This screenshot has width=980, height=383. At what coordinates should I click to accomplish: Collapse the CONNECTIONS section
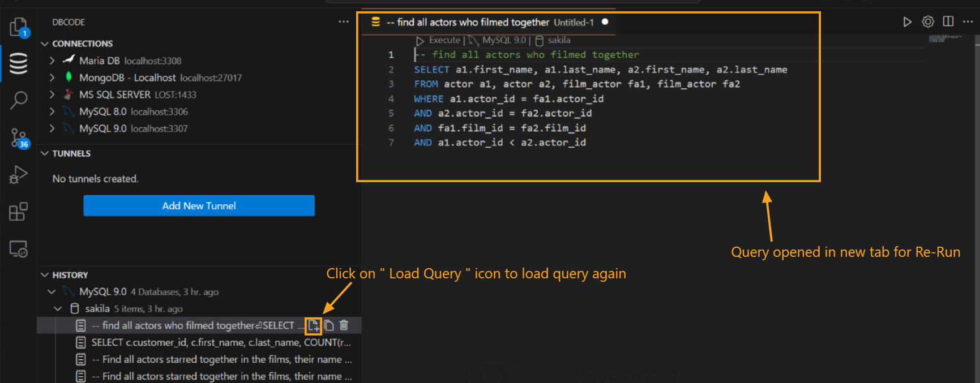(x=45, y=44)
